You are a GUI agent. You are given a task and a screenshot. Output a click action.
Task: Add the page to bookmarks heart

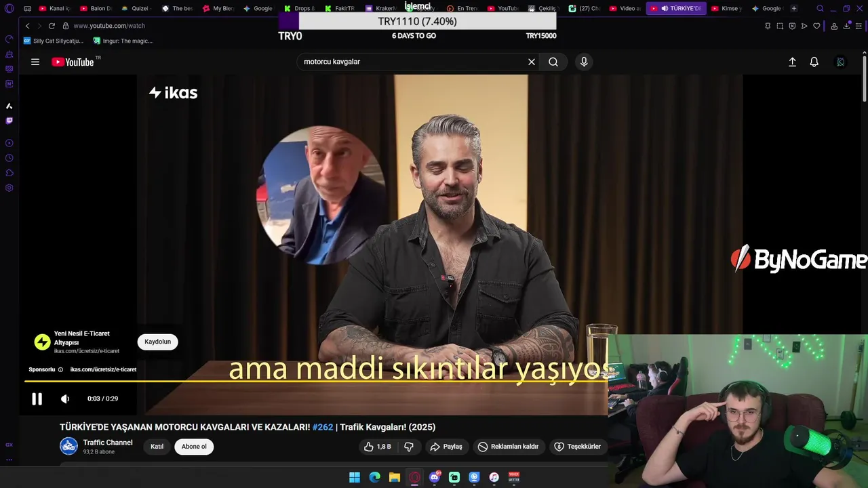[816, 26]
